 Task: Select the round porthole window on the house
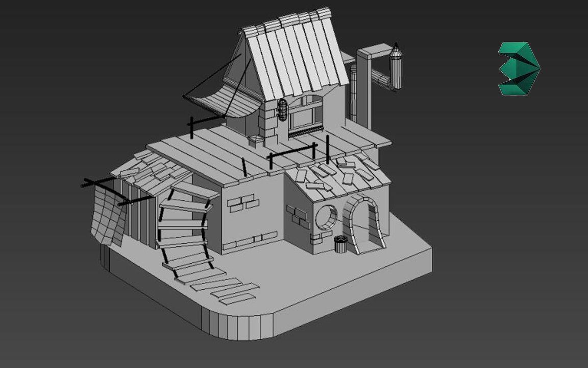coord(326,217)
